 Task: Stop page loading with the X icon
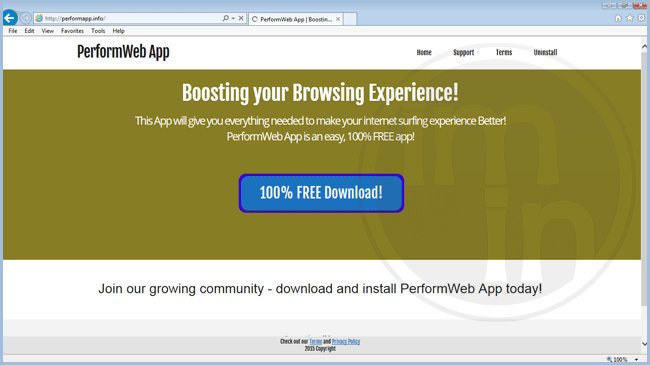[241, 18]
